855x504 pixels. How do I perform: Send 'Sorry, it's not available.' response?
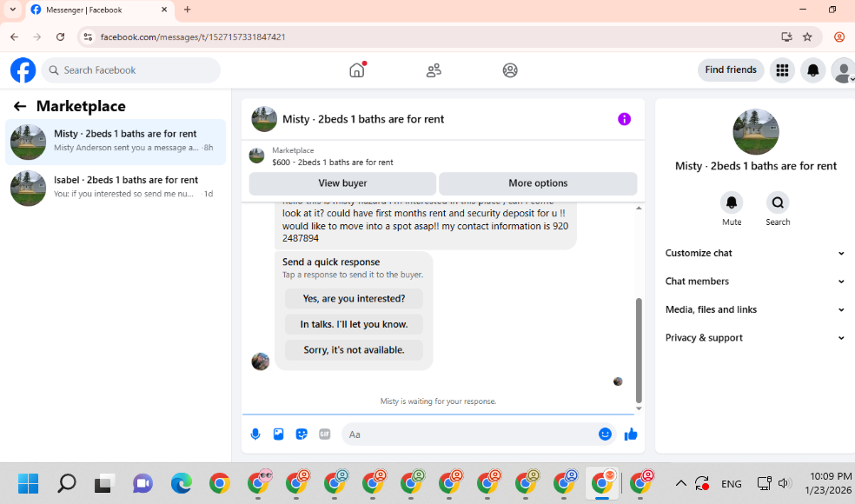tap(354, 349)
